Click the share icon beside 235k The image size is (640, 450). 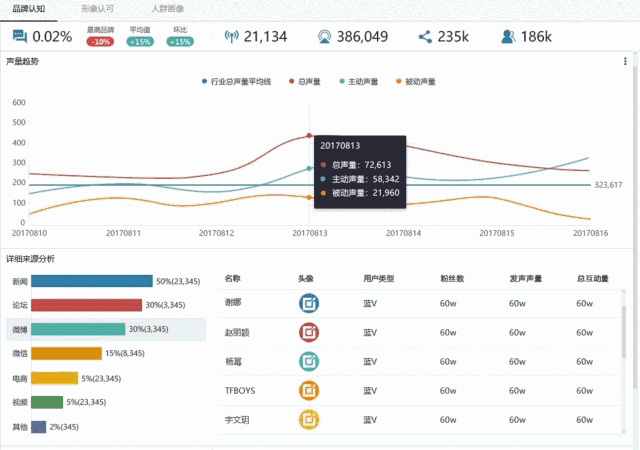425,37
